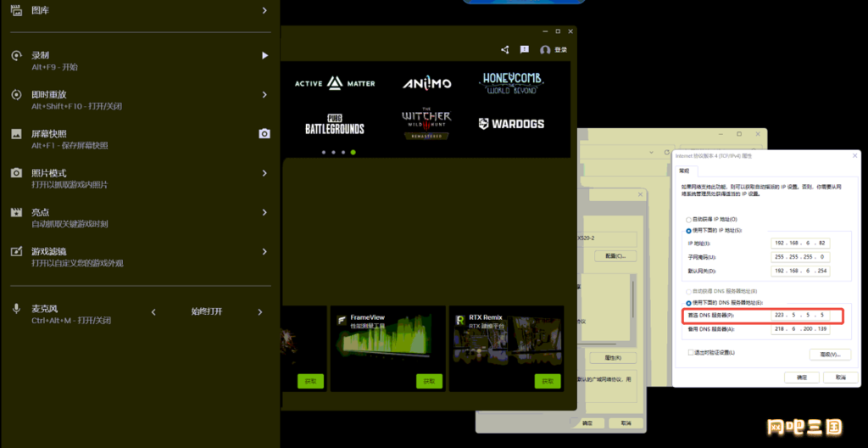Select 使用下面的 DNS 服务器地址 radio button
Viewport: 868px width, 448px height.
688,303
